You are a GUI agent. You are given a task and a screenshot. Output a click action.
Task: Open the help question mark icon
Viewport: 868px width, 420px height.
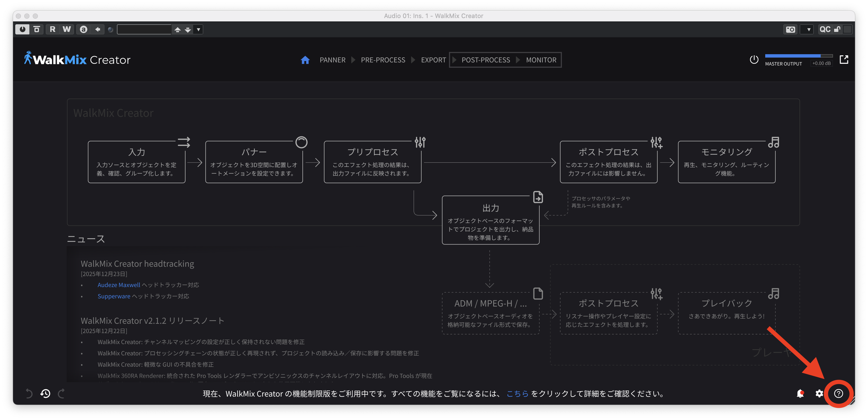point(838,393)
